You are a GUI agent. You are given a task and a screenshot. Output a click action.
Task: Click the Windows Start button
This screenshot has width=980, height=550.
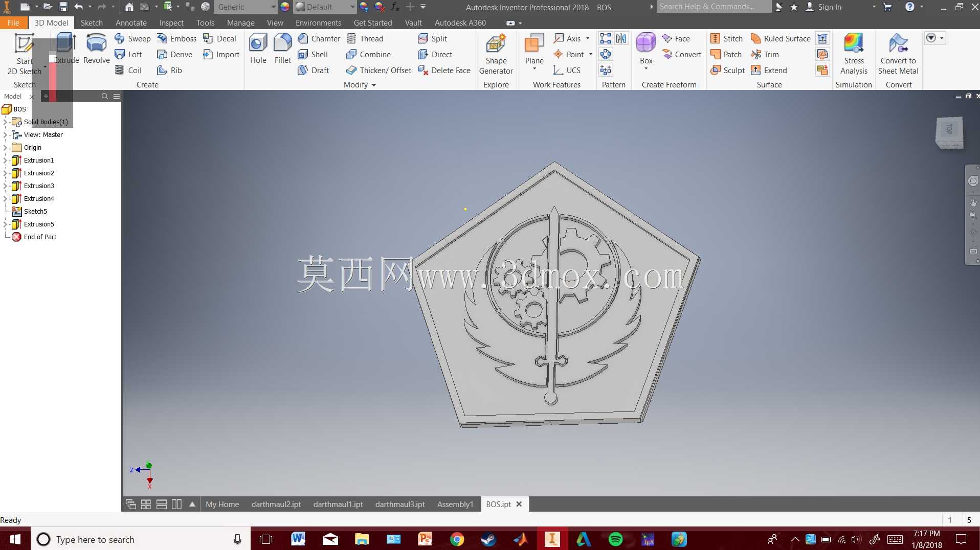click(x=15, y=539)
